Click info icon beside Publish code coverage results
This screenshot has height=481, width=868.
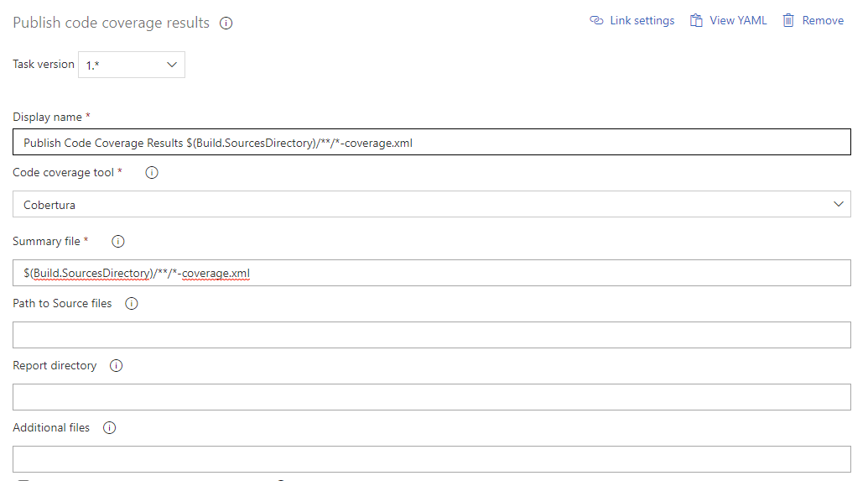click(226, 24)
